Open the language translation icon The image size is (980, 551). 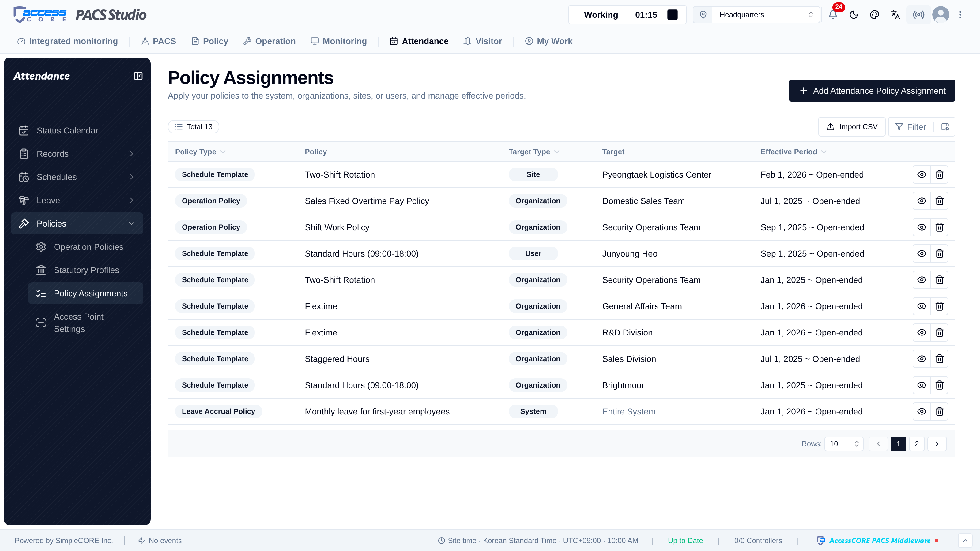pos(895,15)
